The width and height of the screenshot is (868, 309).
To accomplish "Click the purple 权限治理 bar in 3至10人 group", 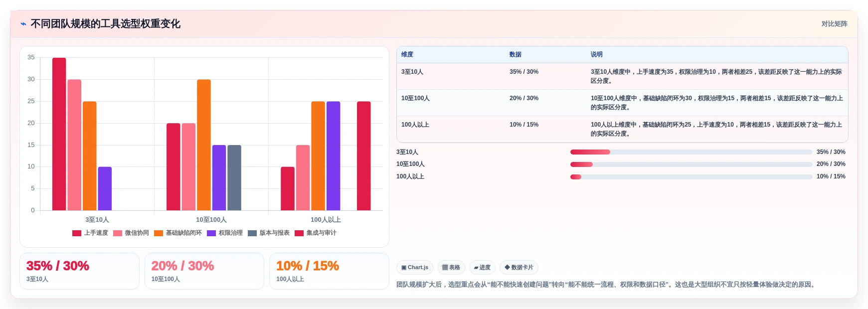I will (105, 188).
